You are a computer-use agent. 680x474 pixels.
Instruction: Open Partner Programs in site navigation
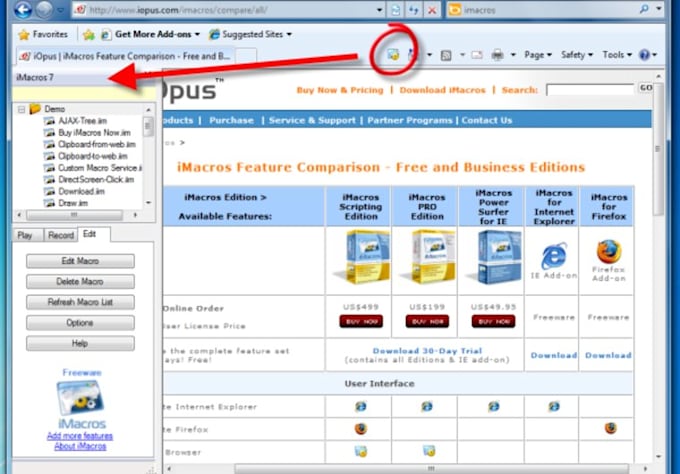(x=409, y=120)
